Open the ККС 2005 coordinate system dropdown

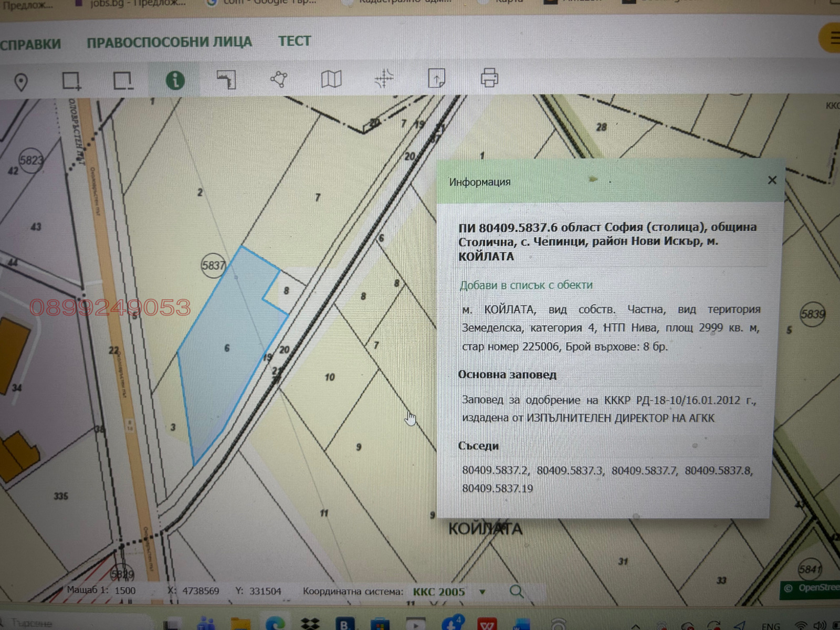tap(481, 591)
